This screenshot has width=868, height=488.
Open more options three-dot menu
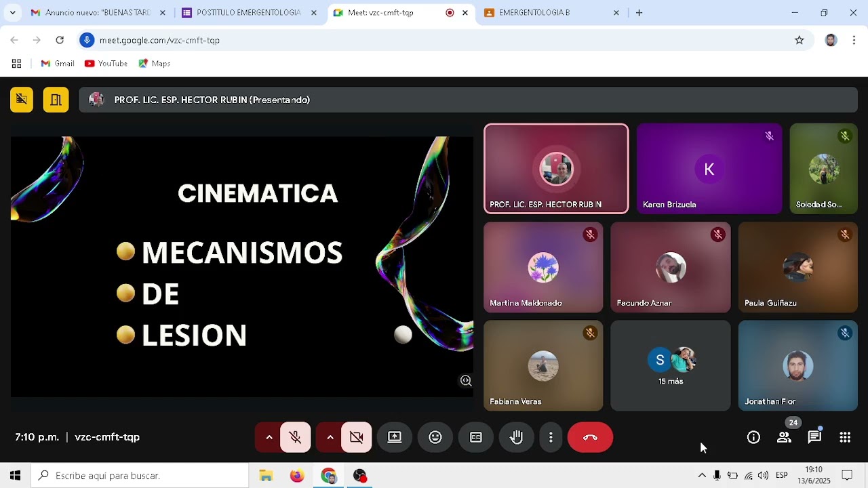click(x=551, y=437)
